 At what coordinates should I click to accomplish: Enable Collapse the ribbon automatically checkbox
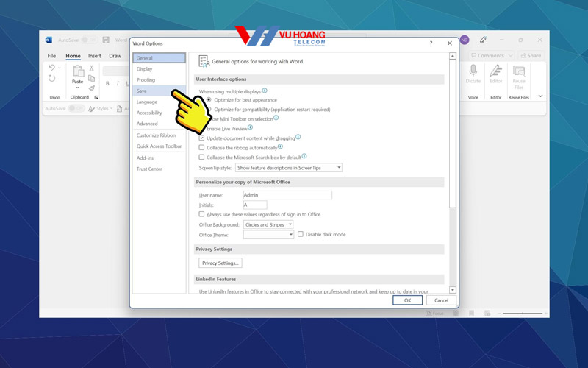pyautogui.click(x=202, y=147)
